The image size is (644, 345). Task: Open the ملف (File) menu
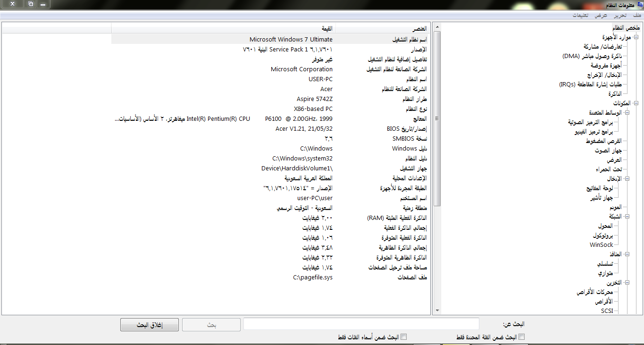click(637, 15)
